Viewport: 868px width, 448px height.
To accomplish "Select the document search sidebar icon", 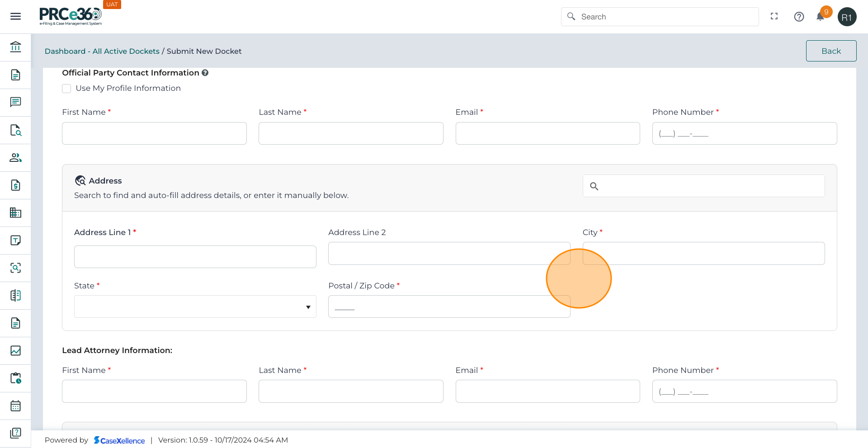I will [x=15, y=130].
